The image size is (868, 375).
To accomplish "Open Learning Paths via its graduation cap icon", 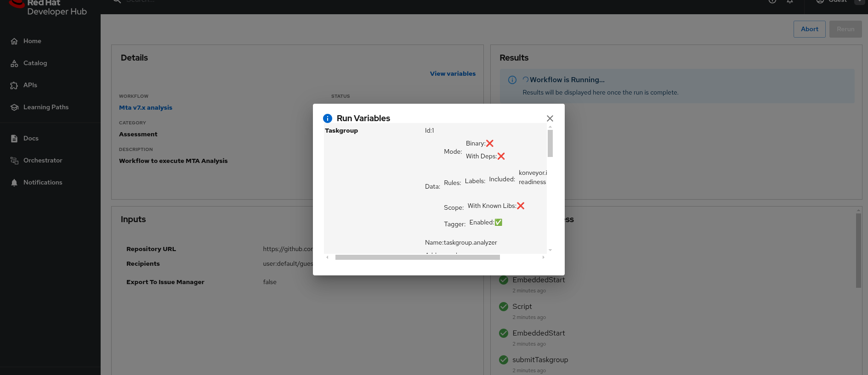I will pos(14,107).
